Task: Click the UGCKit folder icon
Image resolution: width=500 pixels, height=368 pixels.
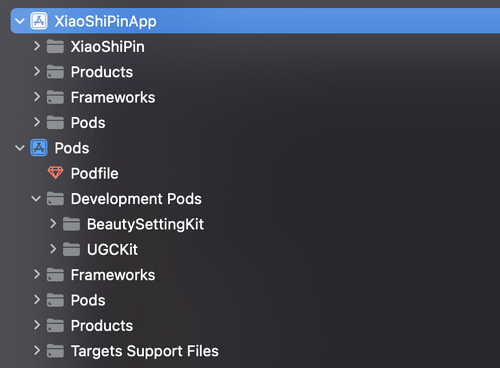Action: pyautogui.click(x=71, y=249)
